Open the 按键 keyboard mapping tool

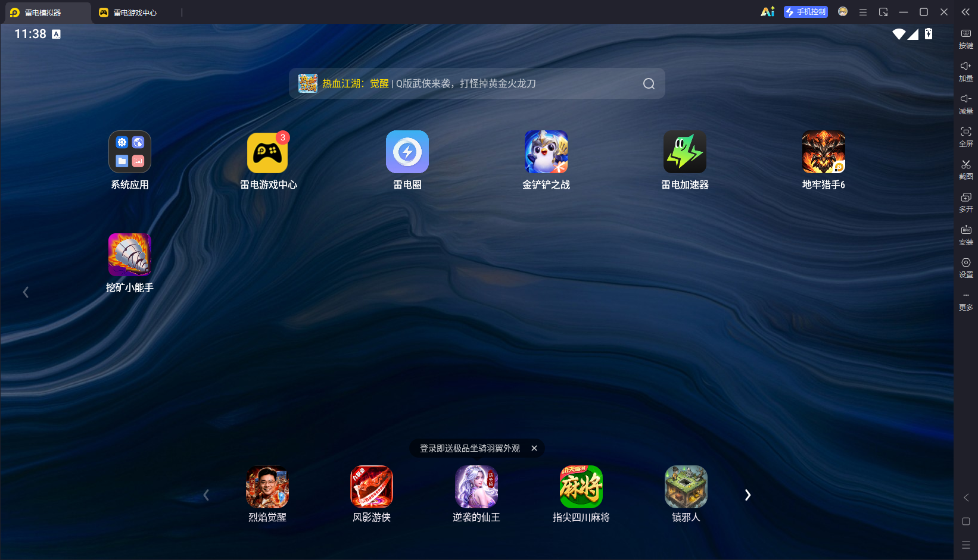coord(966,39)
